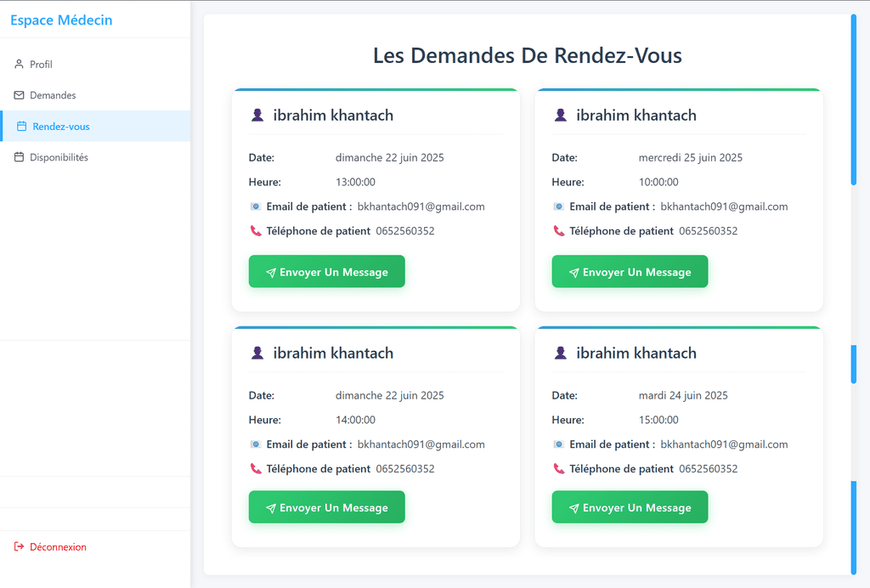Click the patient avatar icon on the 15:00:00 card
Screen dimensions: 870x588
point(561,353)
